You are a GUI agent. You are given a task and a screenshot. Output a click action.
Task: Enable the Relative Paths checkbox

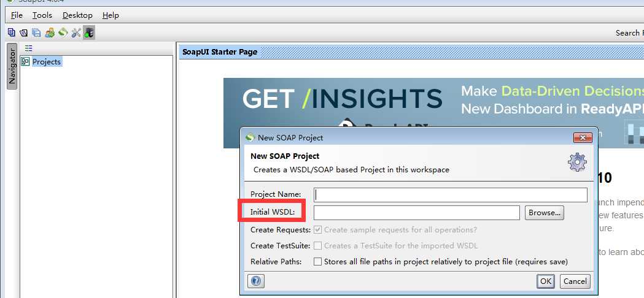[317, 261]
